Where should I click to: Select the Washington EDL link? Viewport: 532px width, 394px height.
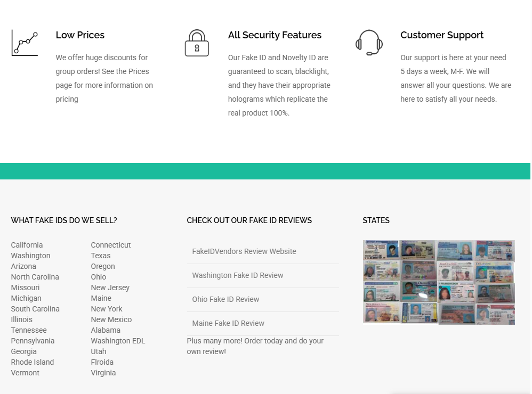118,341
